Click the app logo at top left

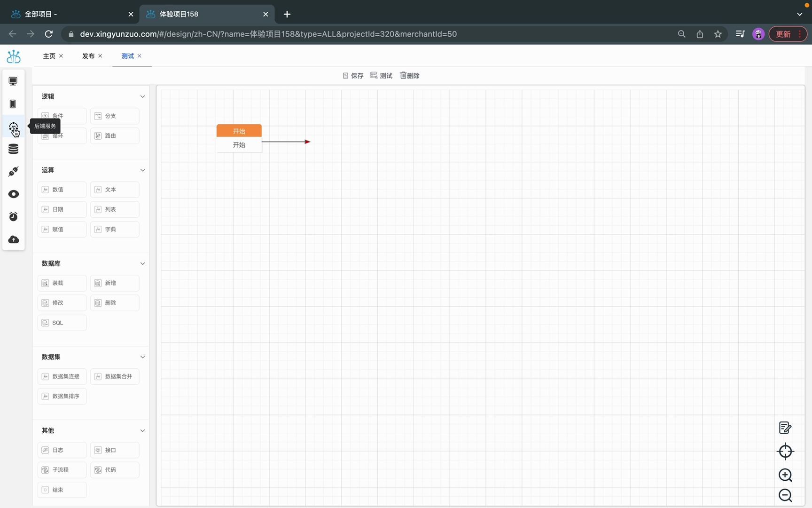point(14,56)
